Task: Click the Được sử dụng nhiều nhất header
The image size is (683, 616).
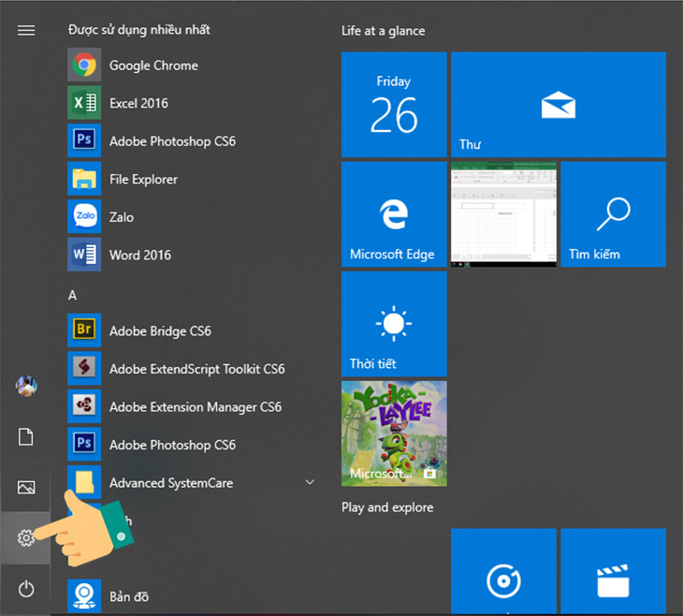Action: (139, 30)
